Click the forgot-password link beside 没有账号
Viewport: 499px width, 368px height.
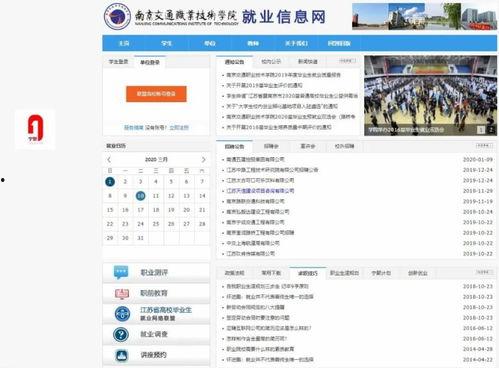pyautogui.click(x=134, y=128)
